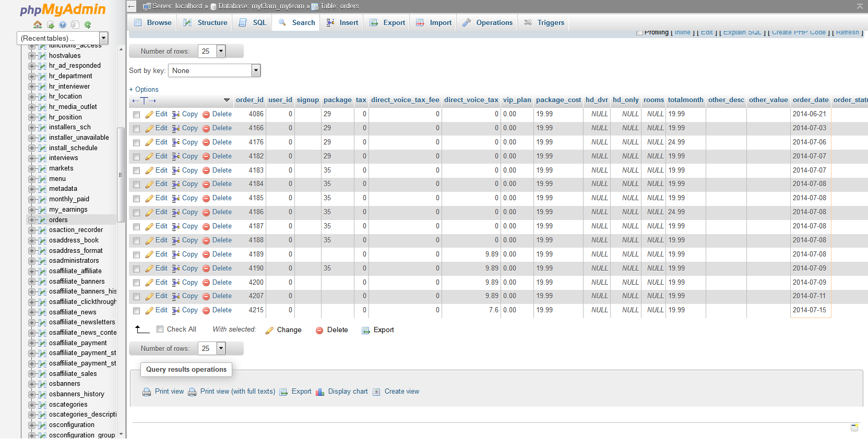
Task: Open the Recent tables dropdown
Action: click(63, 38)
